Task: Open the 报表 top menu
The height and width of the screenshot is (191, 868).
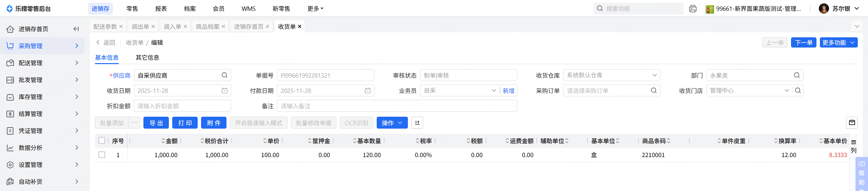Action: point(161,8)
